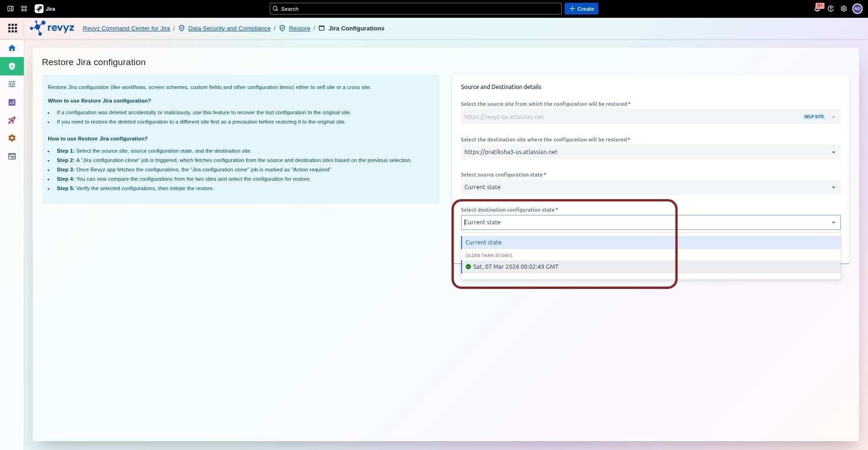The width and height of the screenshot is (868, 450).
Task: Open the chart reports sidebar icon
Action: (12, 102)
